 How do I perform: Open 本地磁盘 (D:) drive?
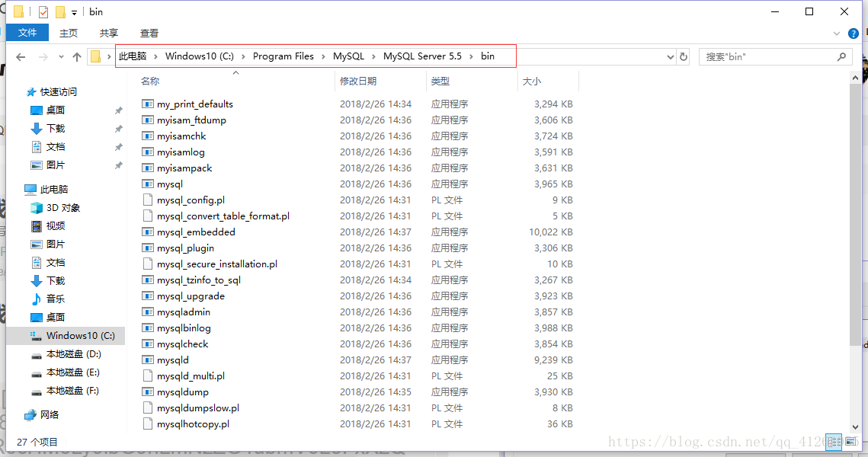click(74, 353)
